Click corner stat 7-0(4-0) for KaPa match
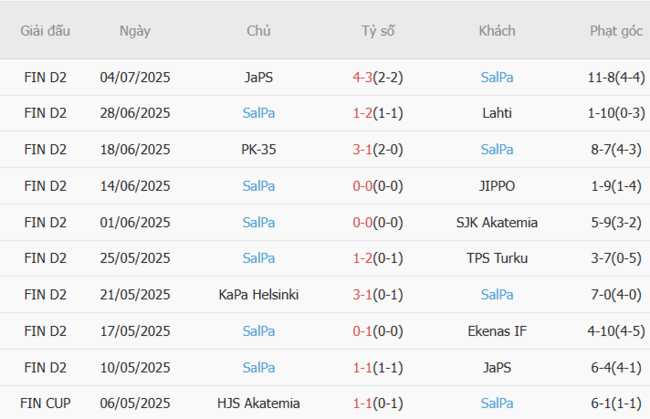 point(616,294)
